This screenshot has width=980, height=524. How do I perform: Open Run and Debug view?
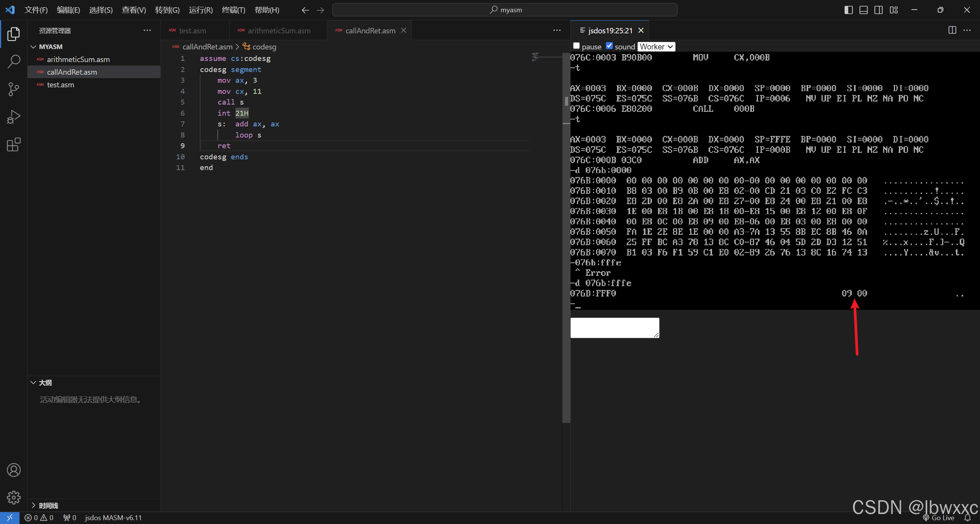[x=14, y=117]
